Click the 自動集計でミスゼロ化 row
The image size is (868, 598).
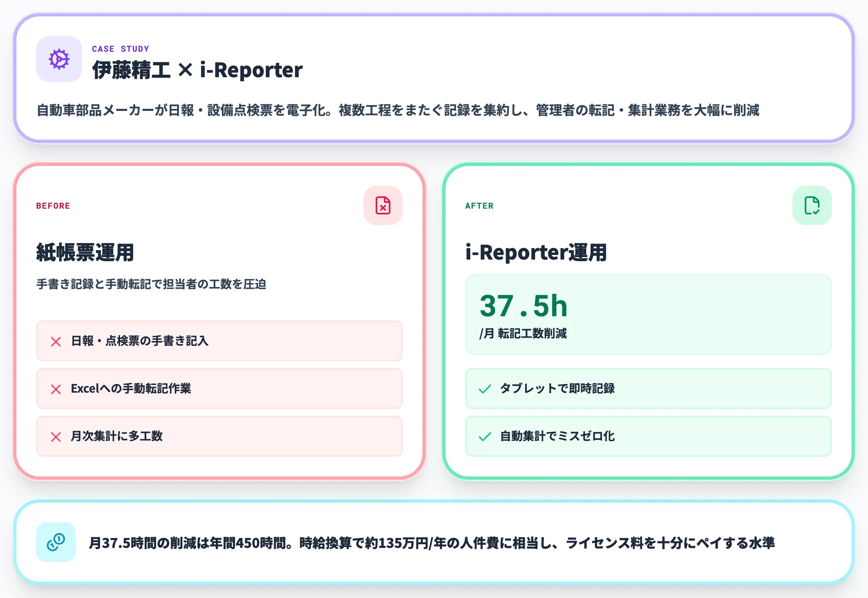click(649, 436)
